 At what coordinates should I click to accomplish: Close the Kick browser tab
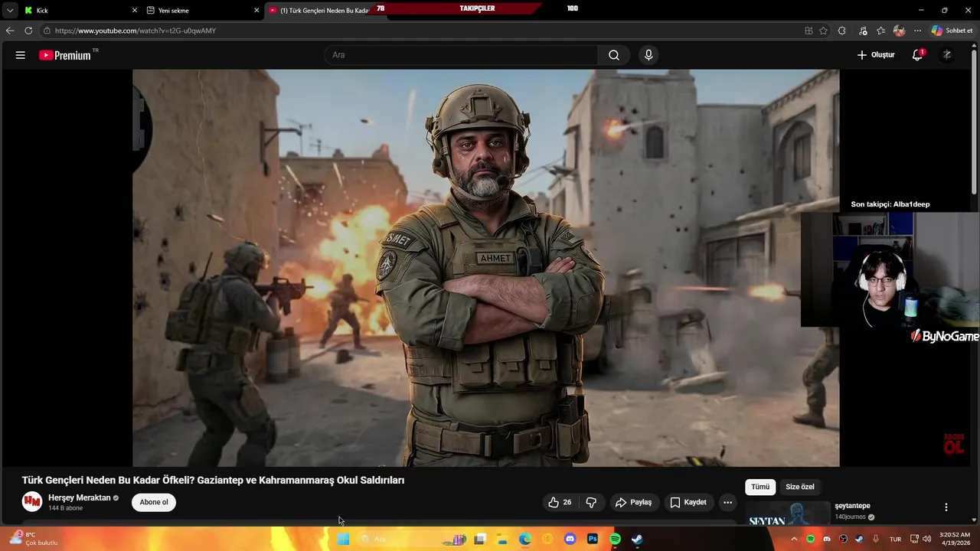pos(135,10)
